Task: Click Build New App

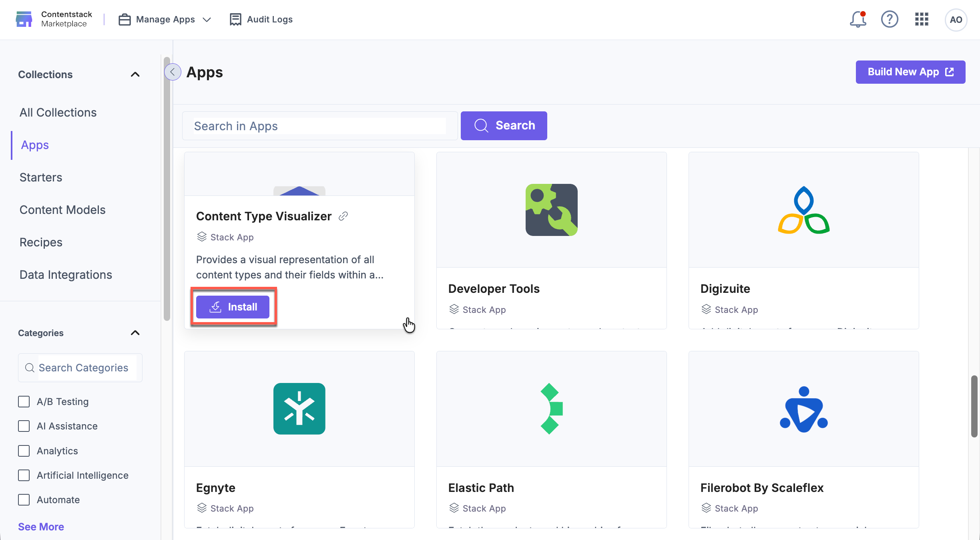Action: pyautogui.click(x=910, y=72)
